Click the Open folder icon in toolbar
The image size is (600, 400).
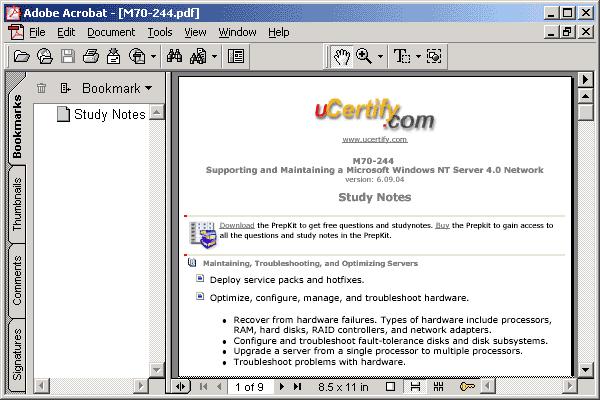(x=21, y=57)
